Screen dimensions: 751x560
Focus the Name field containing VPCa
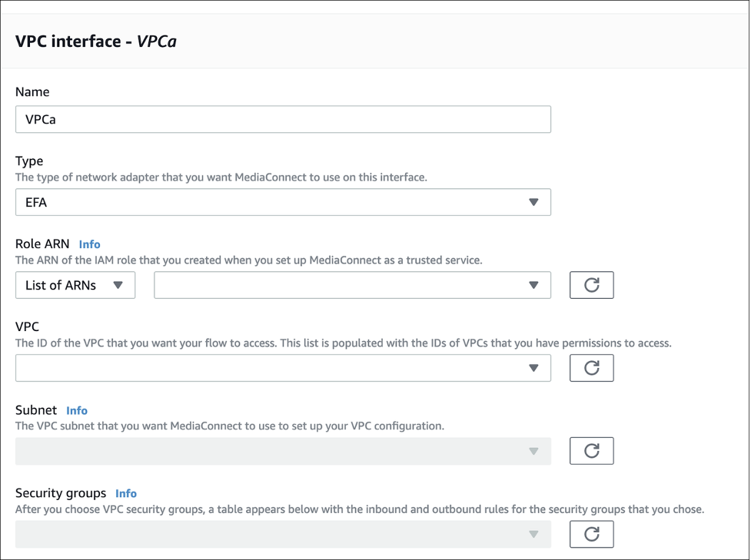click(x=283, y=119)
